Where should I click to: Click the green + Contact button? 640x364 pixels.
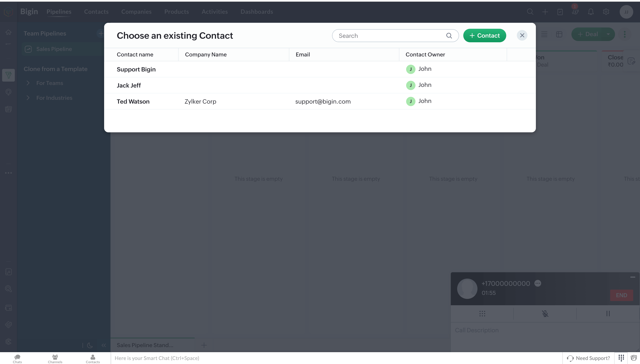[x=484, y=36]
